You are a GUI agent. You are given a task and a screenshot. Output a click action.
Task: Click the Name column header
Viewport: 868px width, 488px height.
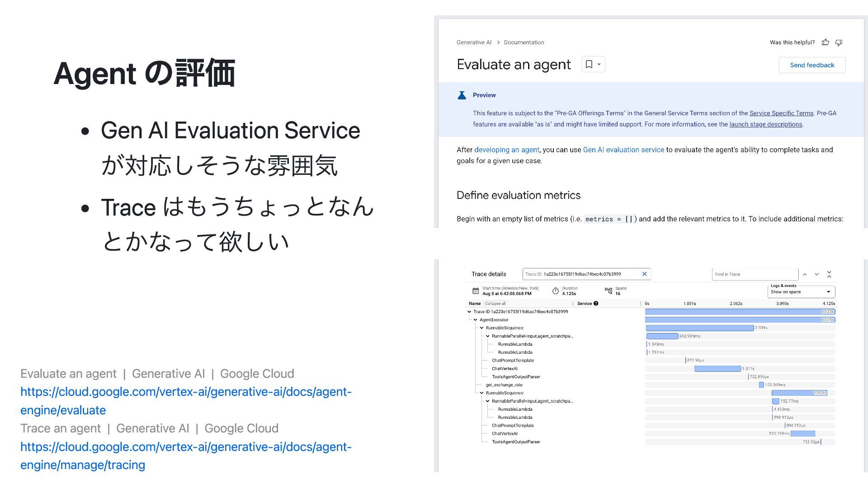pos(474,304)
